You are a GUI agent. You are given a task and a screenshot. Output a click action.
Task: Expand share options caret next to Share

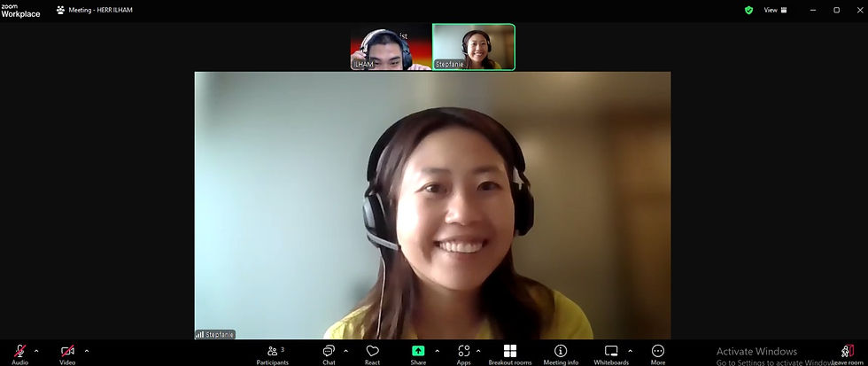437,351
